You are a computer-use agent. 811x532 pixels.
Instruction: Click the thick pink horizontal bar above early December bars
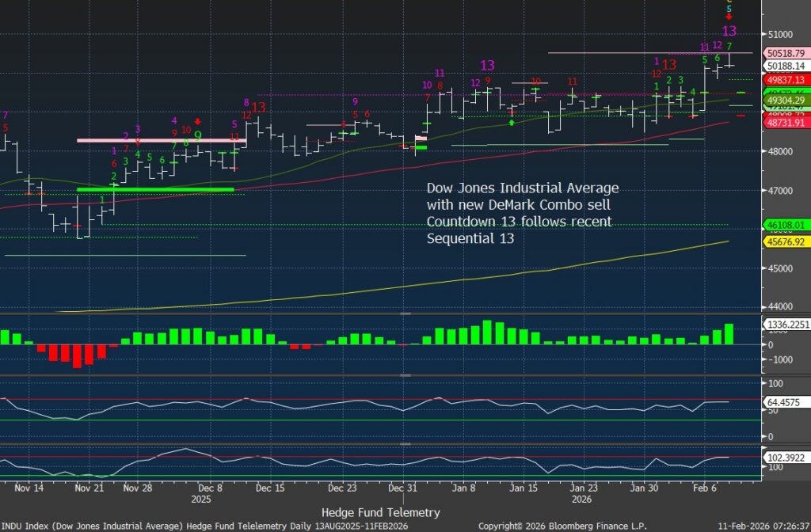click(x=162, y=140)
